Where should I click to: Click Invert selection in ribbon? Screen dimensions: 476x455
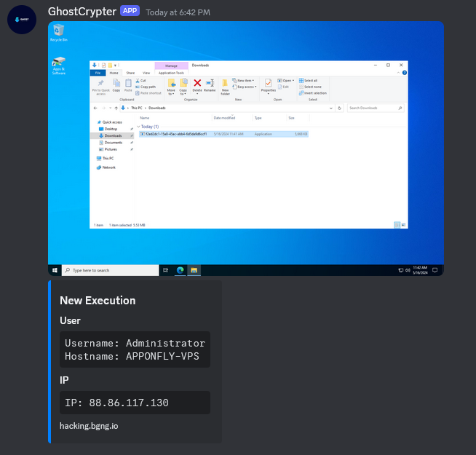click(313, 93)
